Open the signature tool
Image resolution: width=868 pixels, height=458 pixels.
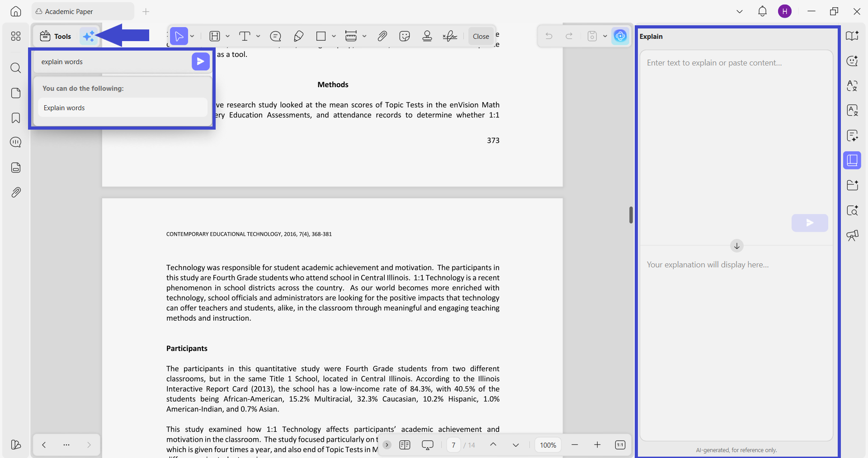pyautogui.click(x=450, y=36)
